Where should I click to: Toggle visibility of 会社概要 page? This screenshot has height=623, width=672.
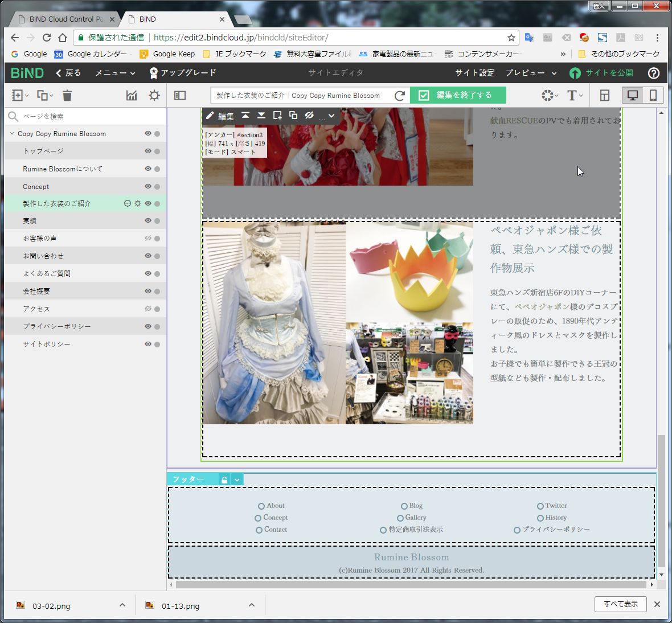coord(148,291)
